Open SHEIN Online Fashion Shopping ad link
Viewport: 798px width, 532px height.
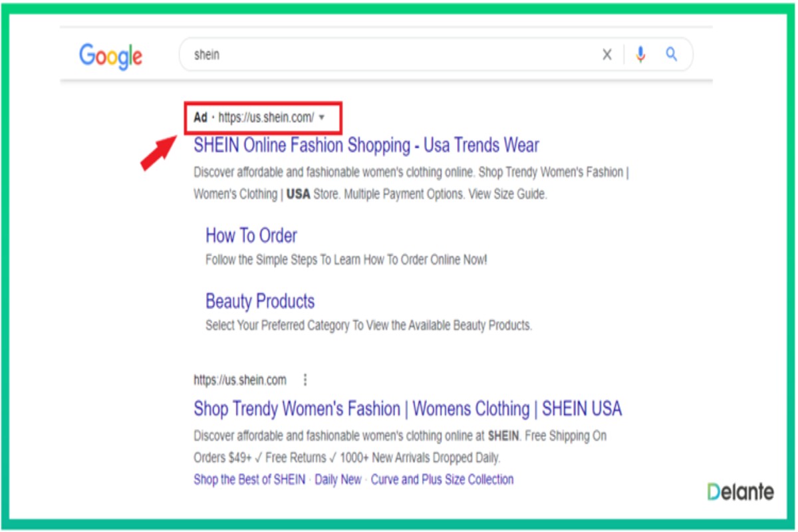click(366, 145)
